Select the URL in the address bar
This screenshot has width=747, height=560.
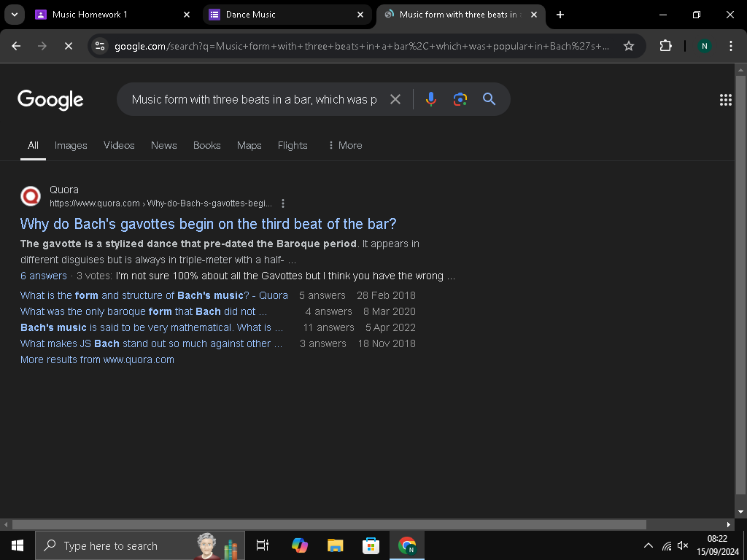(362, 46)
